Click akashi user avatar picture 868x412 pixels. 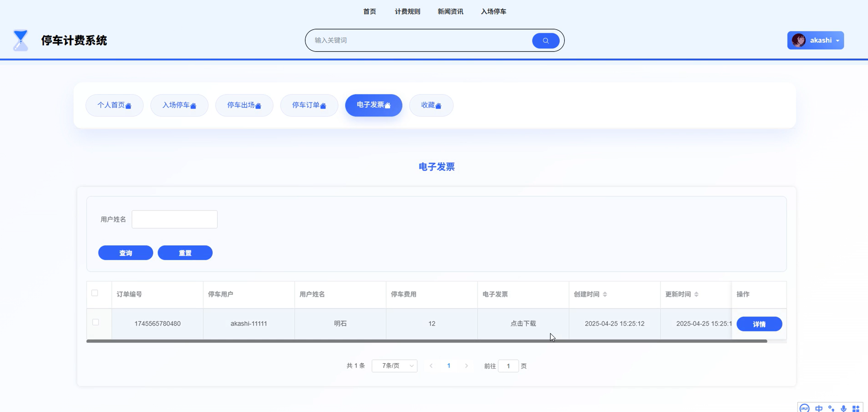click(799, 40)
